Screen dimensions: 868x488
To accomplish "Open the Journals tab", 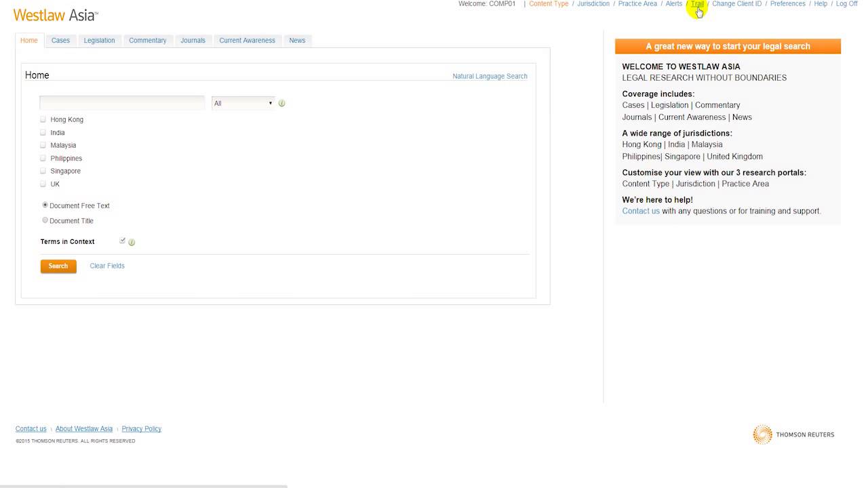I will pos(193,41).
